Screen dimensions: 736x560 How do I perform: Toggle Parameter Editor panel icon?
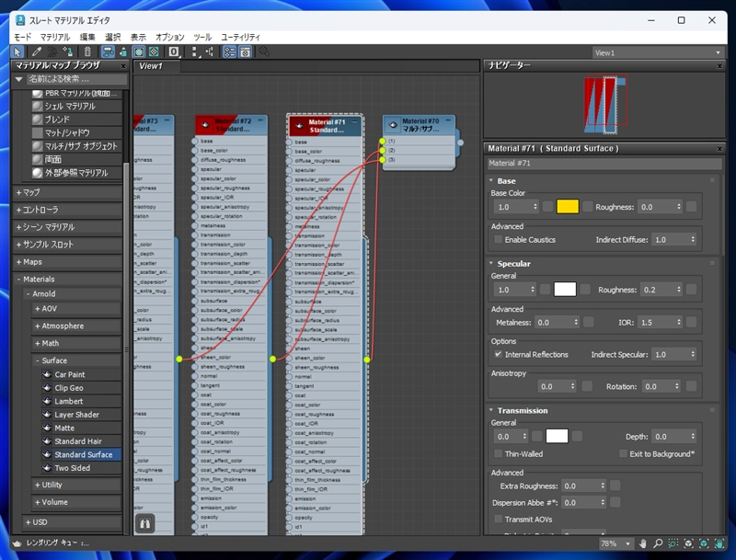(x=245, y=52)
